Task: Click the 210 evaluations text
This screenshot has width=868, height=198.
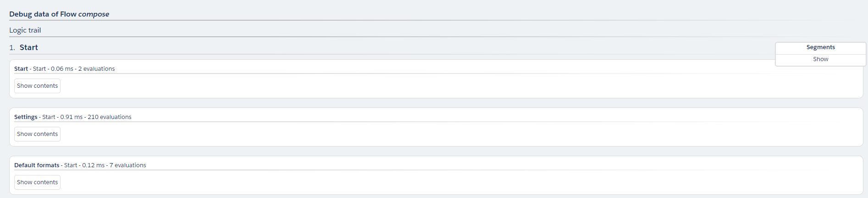Action: pos(110,117)
